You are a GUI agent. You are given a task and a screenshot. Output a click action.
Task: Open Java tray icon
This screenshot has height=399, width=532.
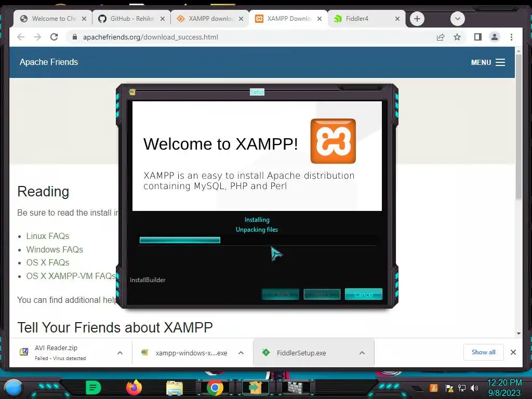434,388
